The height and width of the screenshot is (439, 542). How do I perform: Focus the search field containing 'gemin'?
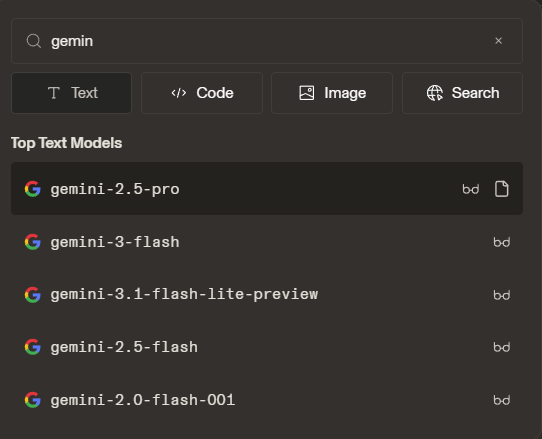coord(267,41)
